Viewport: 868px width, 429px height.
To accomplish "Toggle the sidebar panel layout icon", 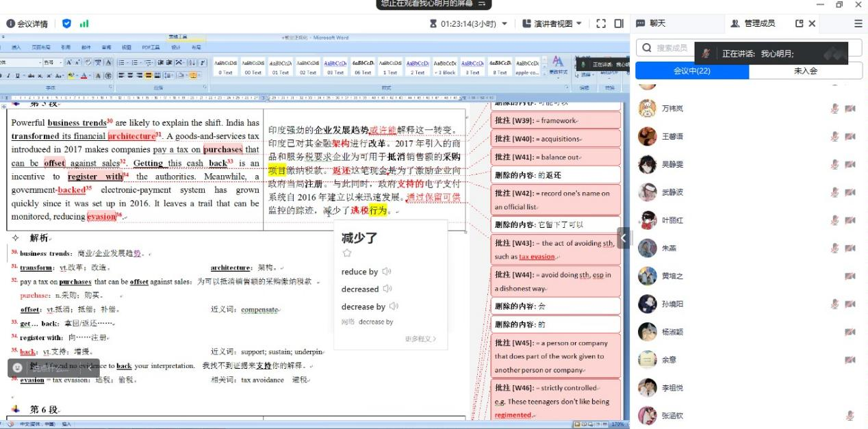I will point(619,23).
